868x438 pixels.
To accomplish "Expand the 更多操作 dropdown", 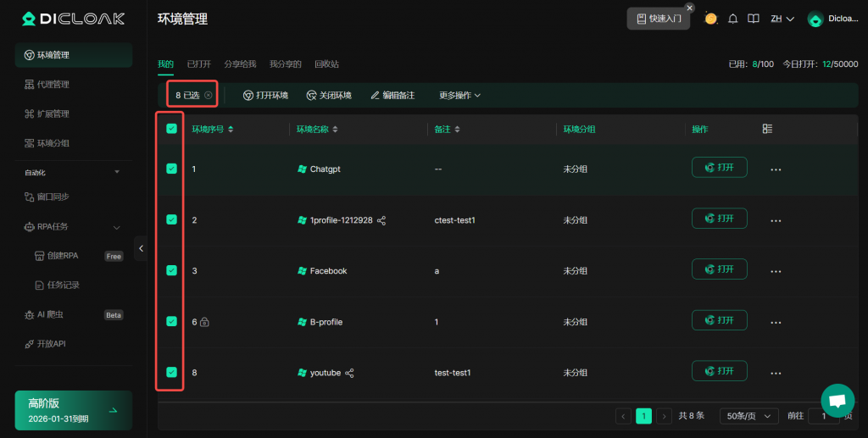I will click(x=459, y=96).
